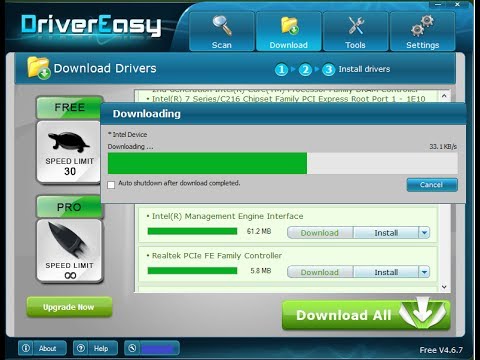This screenshot has width=480, height=360.
Task: Open the About dialog
Action: pos(42,348)
